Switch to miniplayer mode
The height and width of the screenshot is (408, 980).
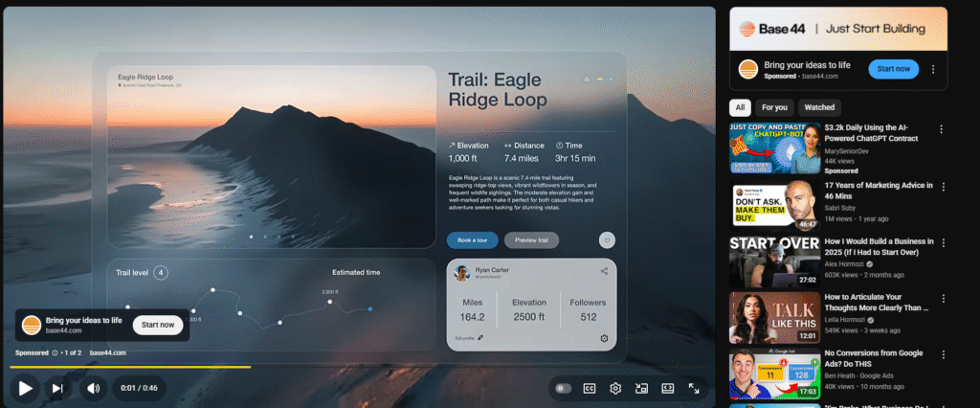641,388
